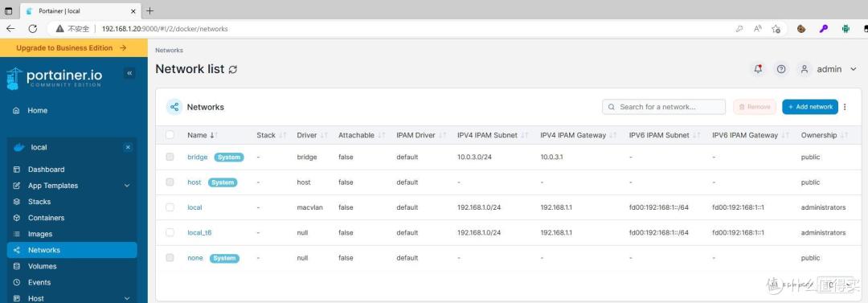Tick the host network checkbox

(170, 182)
